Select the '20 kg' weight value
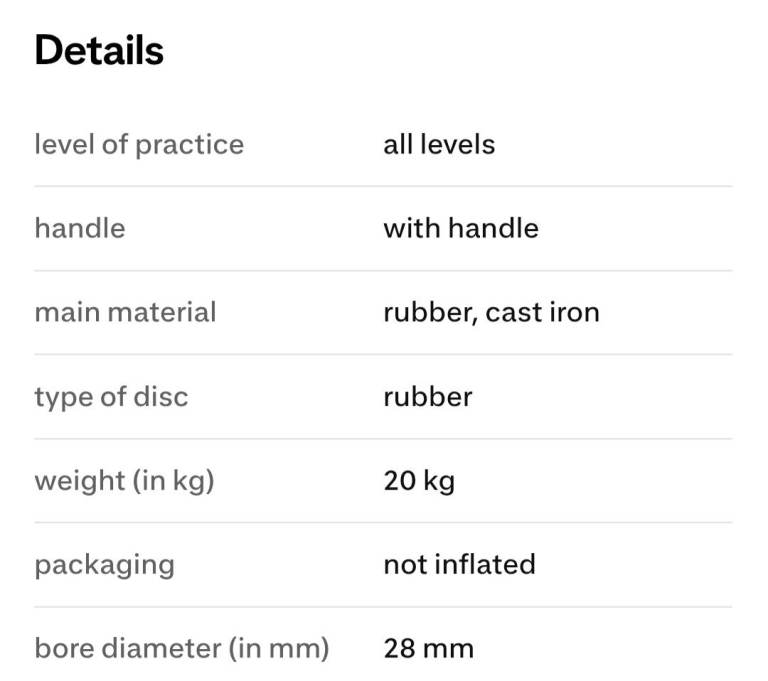This screenshot has width=768, height=681. pos(419,480)
